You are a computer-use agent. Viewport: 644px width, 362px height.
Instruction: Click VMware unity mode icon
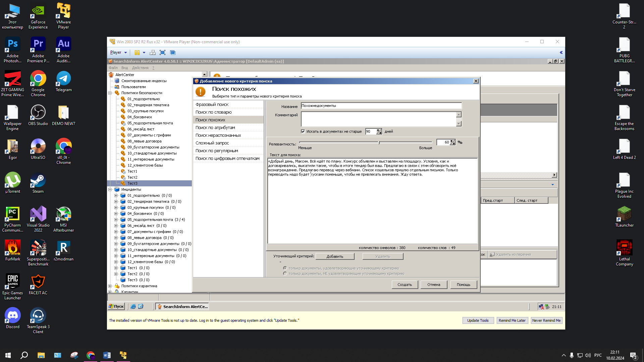click(173, 53)
